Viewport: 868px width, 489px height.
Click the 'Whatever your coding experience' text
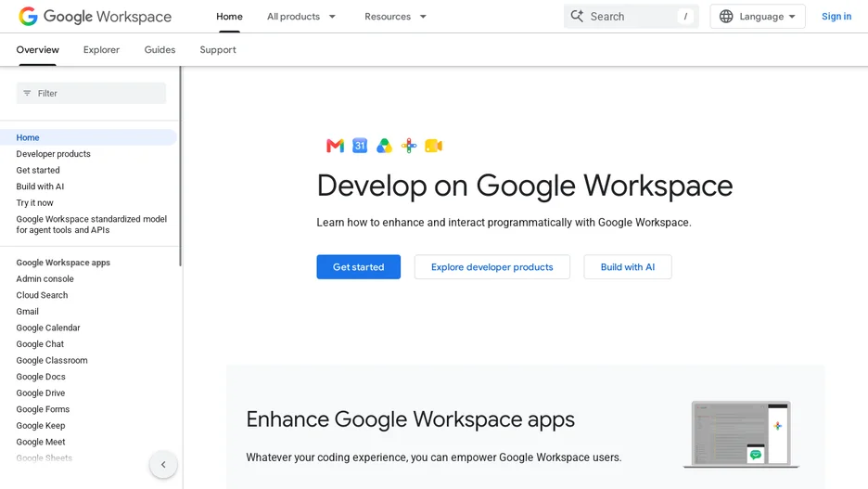[433, 457]
